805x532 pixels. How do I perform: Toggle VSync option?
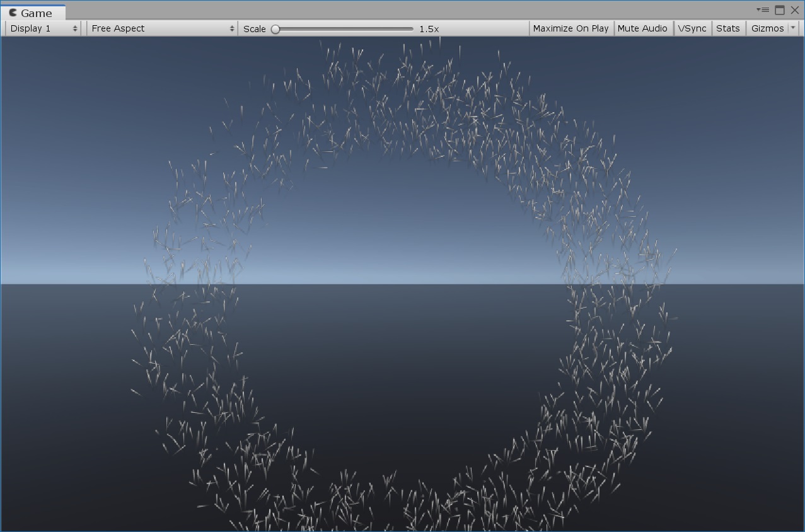pos(692,28)
